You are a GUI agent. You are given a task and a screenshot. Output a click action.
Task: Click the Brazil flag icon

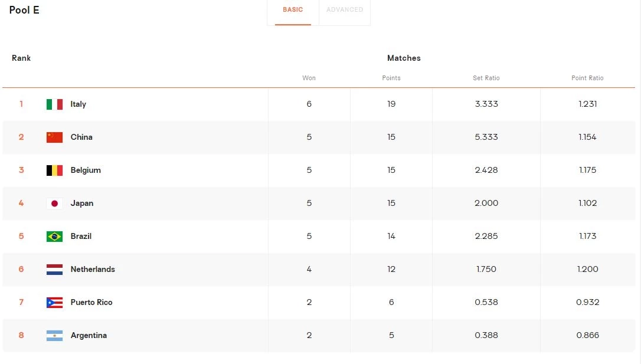[x=54, y=237]
